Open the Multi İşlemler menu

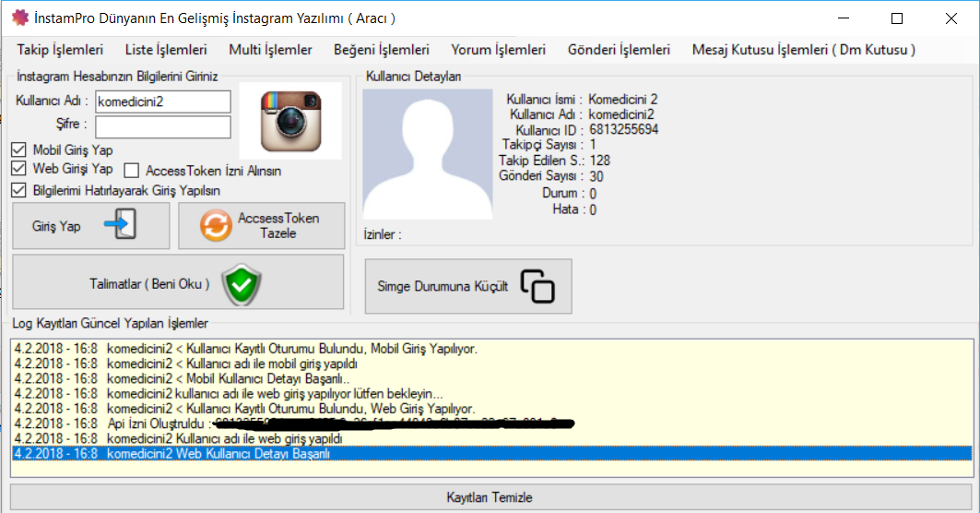[x=270, y=50]
